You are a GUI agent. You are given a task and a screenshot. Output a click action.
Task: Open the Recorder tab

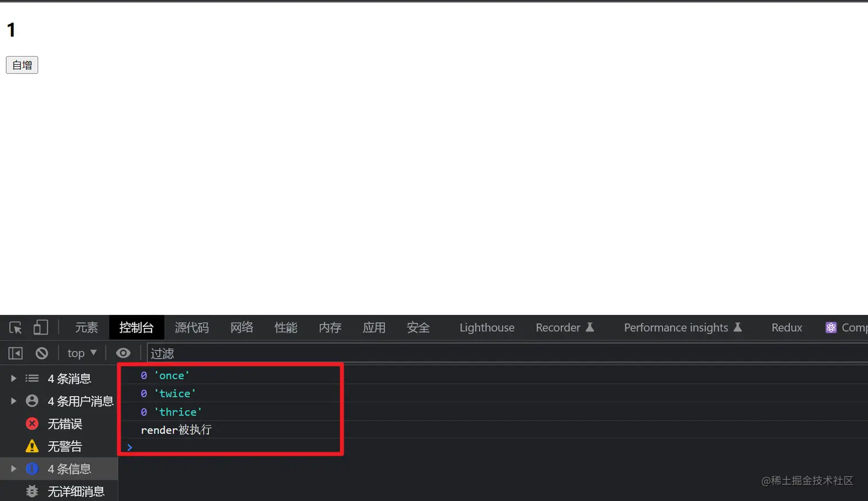[x=565, y=327]
